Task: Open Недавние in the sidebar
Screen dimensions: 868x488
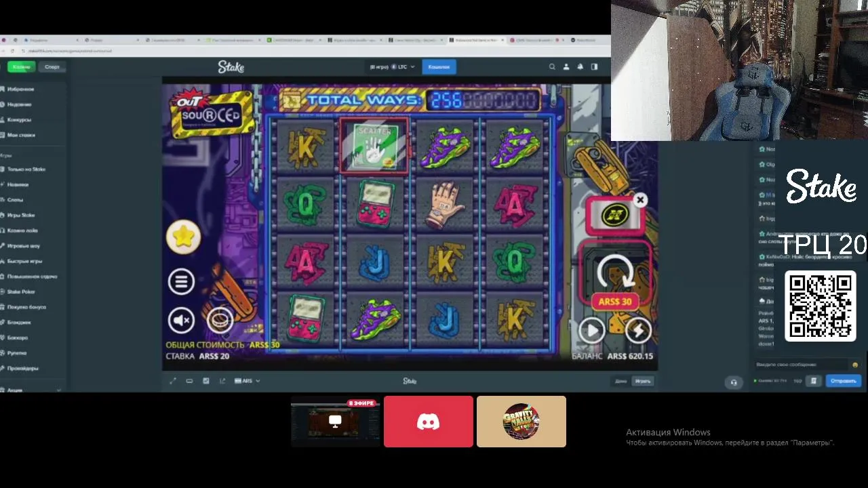Action: tap(19, 104)
